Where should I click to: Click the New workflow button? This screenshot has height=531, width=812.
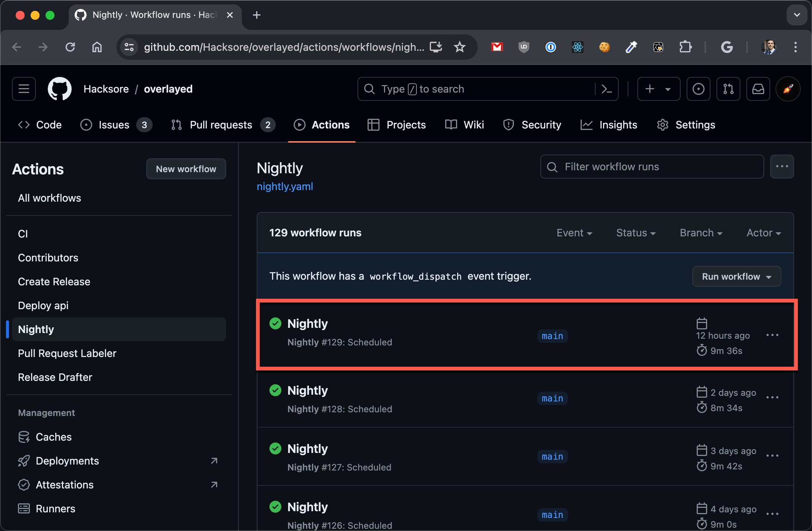(186, 169)
